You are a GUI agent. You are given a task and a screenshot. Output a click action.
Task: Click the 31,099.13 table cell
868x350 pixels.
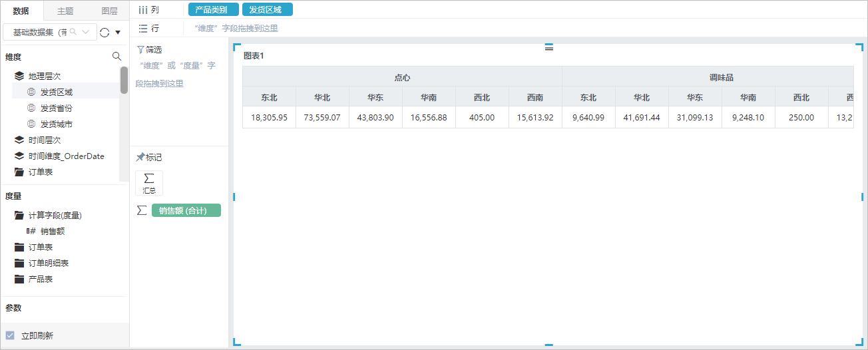pos(695,117)
